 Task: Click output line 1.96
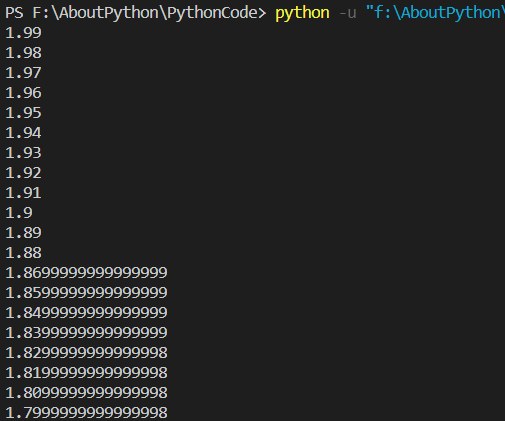(x=23, y=93)
